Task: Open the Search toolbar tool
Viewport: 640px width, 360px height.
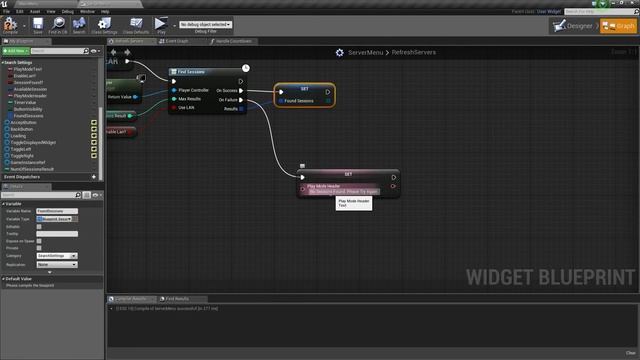Action: (x=79, y=26)
